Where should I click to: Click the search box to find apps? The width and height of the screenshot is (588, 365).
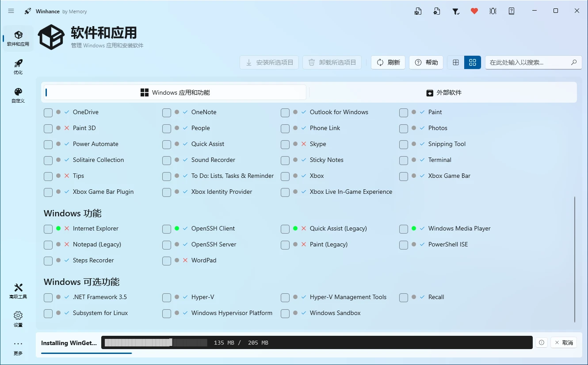(x=528, y=62)
